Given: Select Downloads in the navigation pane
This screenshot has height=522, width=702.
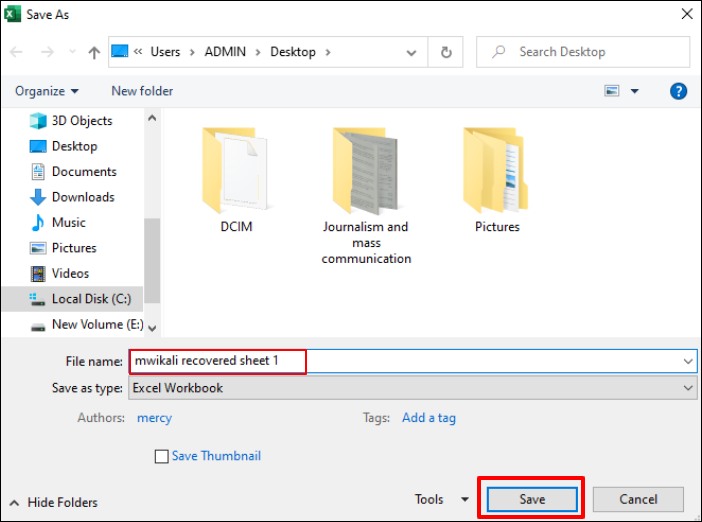Looking at the screenshot, I should [83, 197].
